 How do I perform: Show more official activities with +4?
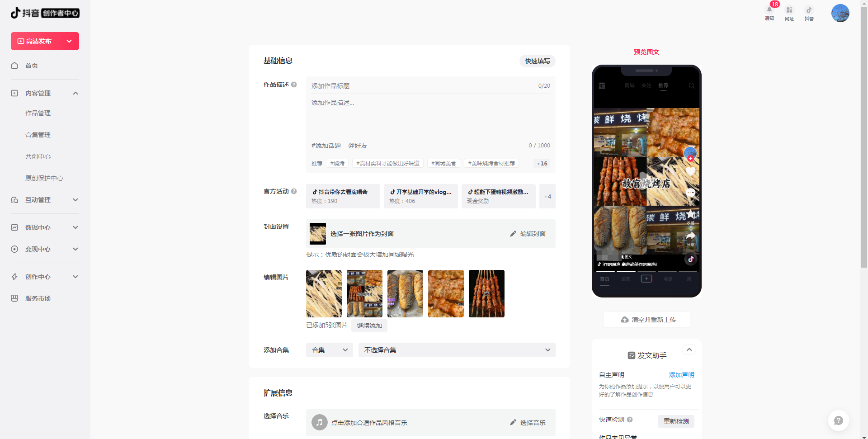(547, 196)
